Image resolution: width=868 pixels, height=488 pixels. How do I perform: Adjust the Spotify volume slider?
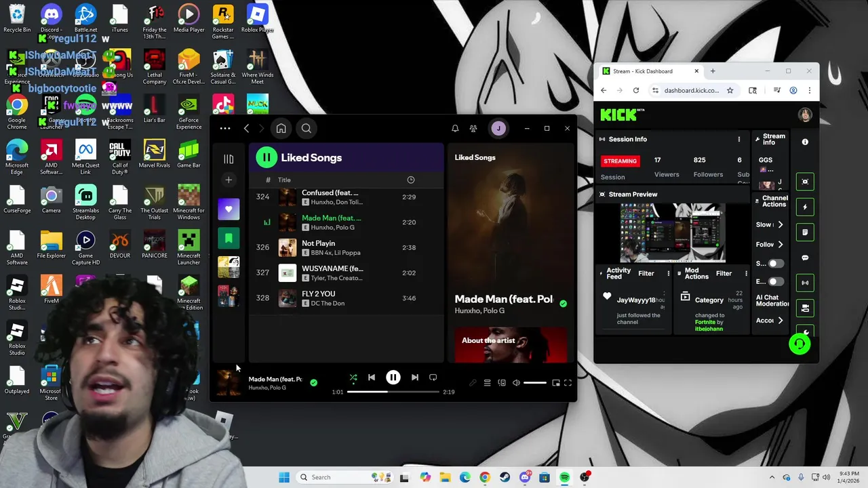(534, 383)
